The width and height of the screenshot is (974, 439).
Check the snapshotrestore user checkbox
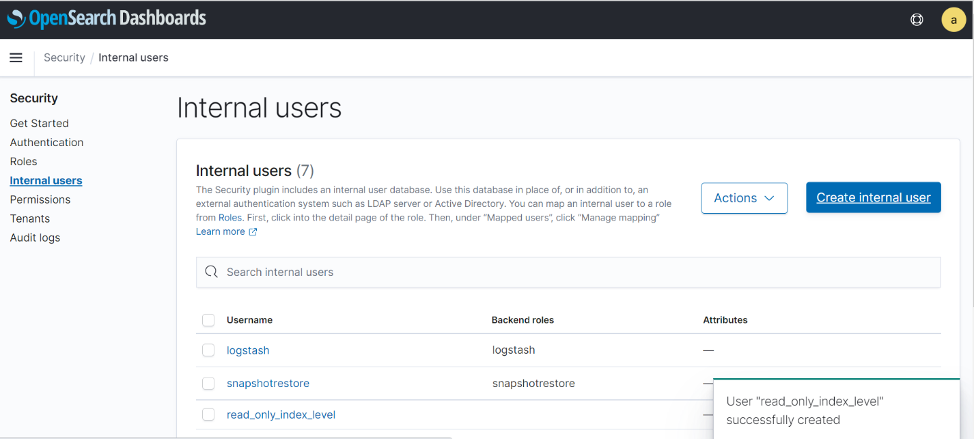tap(209, 383)
